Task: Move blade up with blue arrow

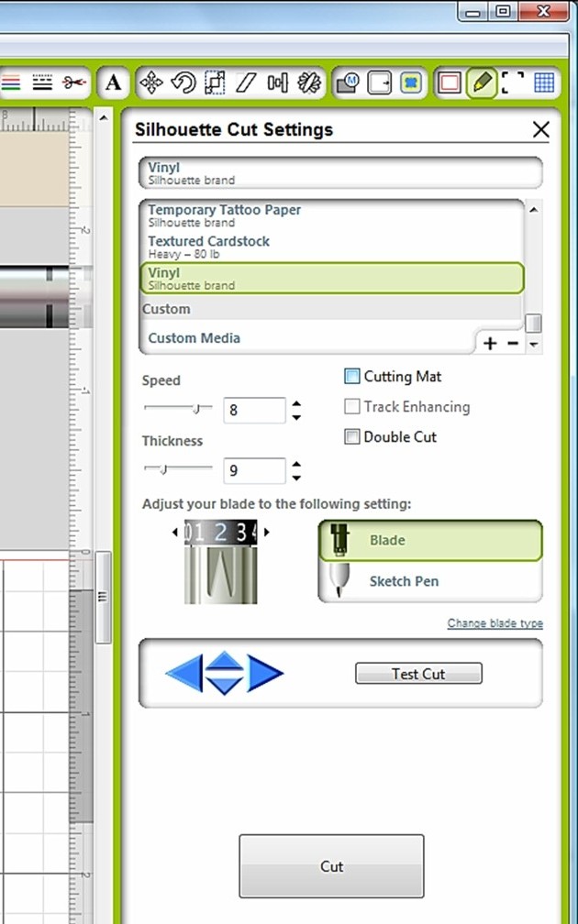Action: (x=224, y=661)
